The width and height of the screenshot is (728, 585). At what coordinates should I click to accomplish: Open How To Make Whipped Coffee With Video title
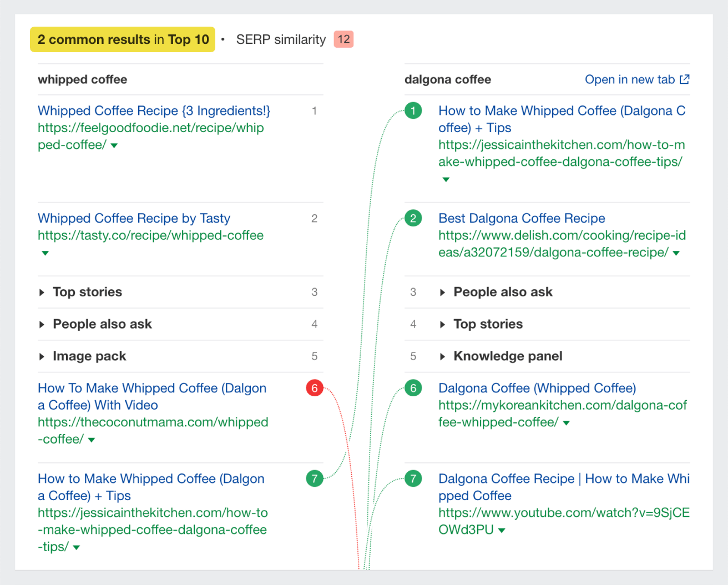(152, 396)
